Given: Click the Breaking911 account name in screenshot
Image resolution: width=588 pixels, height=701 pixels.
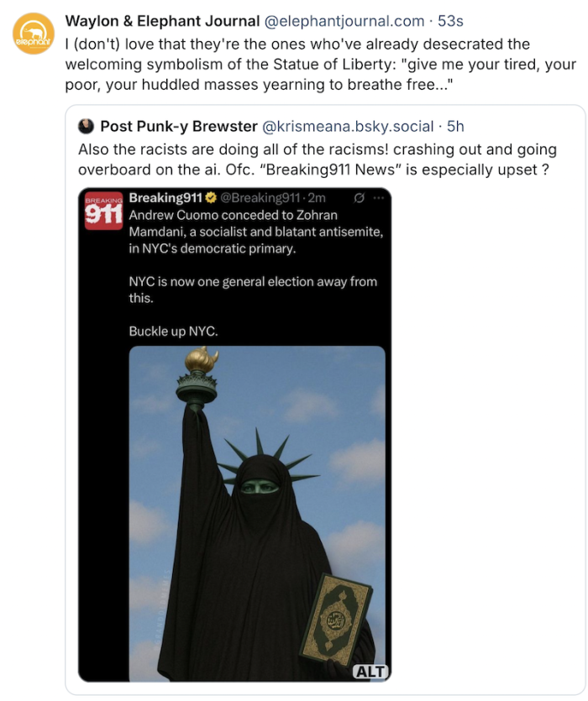Looking at the screenshot, I should coord(165,197).
